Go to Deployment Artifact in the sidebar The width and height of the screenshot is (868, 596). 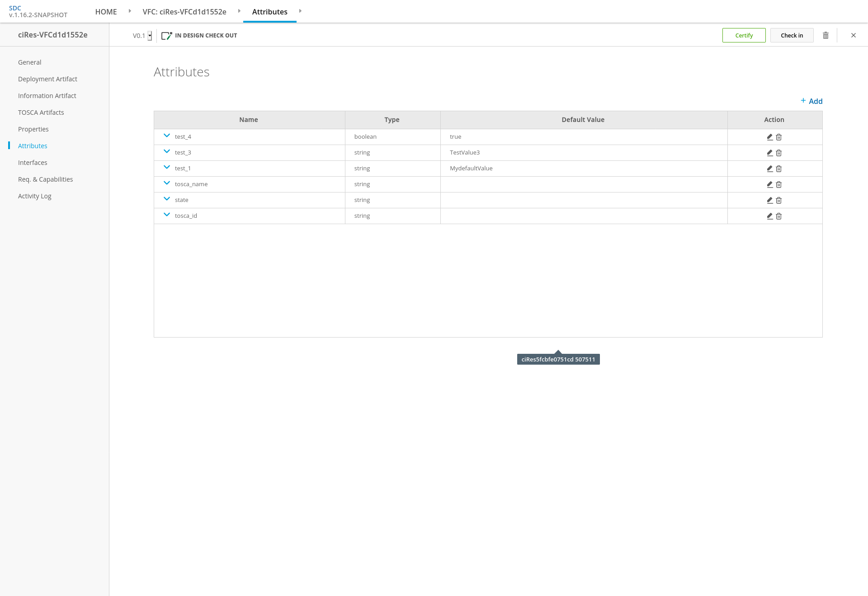47,79
